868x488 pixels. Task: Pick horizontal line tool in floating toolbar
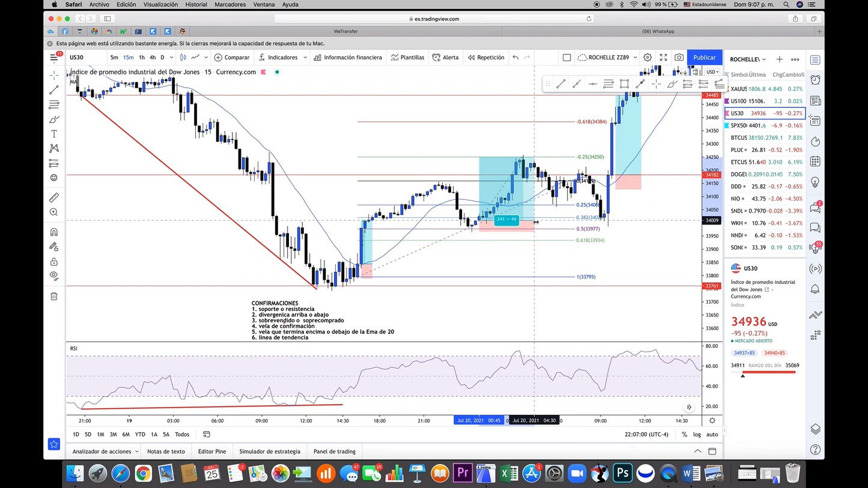(592, 84)
